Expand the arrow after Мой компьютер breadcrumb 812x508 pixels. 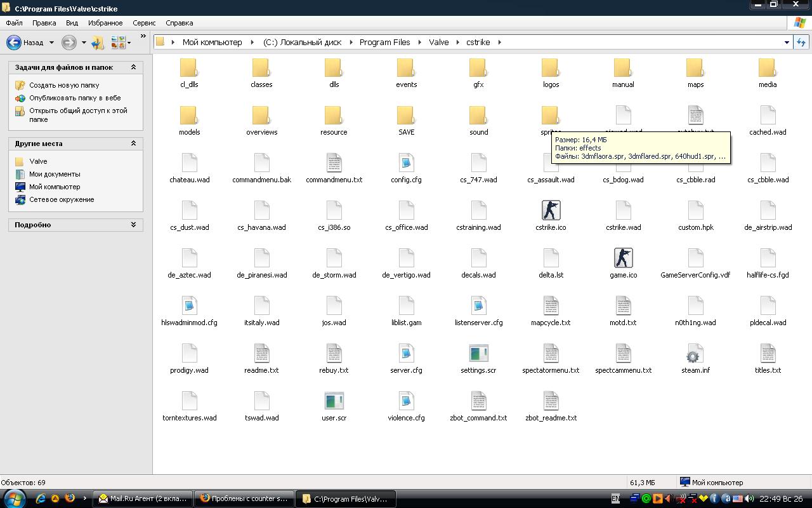point(252,43)
